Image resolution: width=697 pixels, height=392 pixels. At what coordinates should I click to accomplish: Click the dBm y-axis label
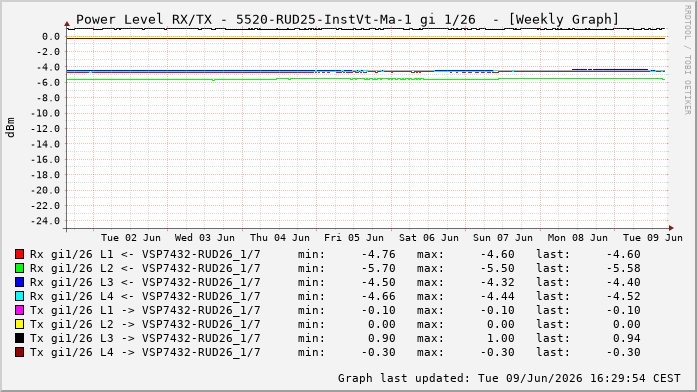click(x=10, y=128)
